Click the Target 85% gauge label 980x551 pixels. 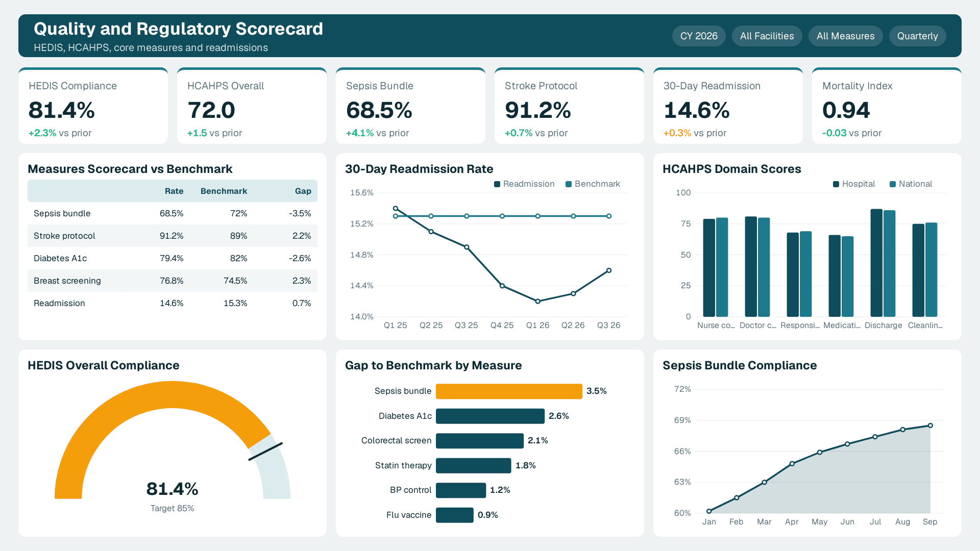tap(173, 508)
